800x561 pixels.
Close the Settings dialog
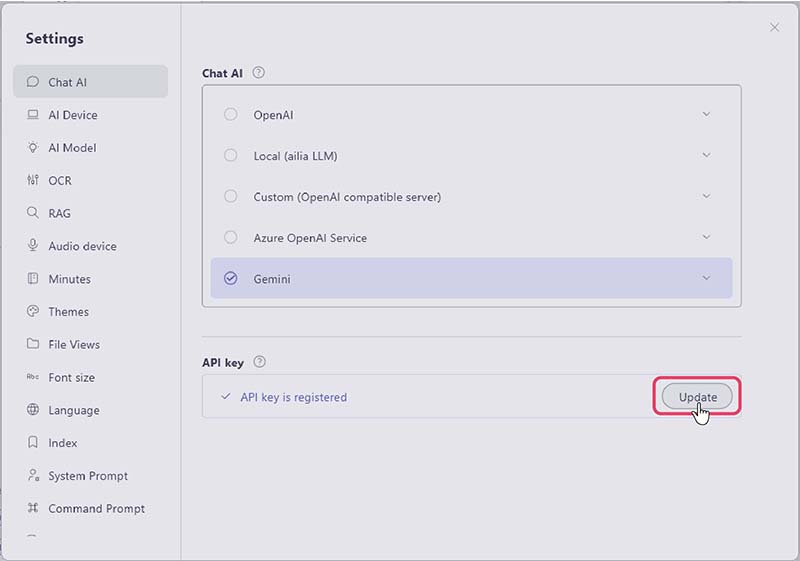coord(774,28)
